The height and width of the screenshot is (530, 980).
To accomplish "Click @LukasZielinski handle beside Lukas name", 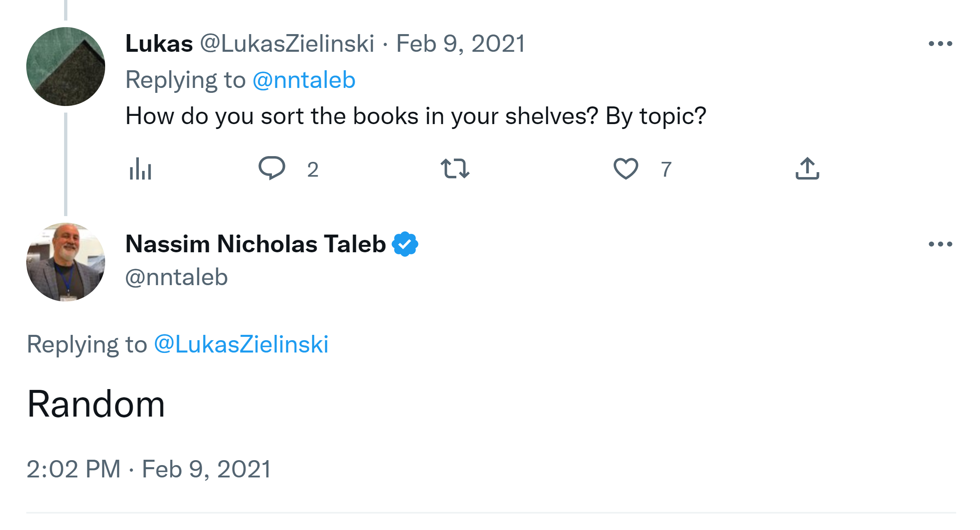I will pyautogui.click(x=287, y=44).
